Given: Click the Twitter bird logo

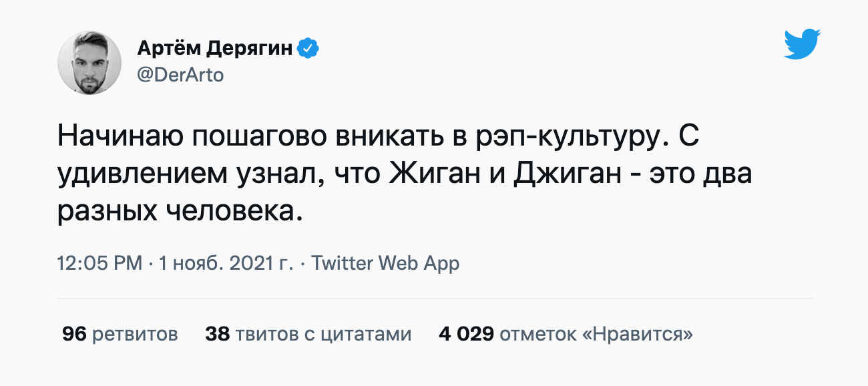Looking at the screenshot, I should point(802,44).
